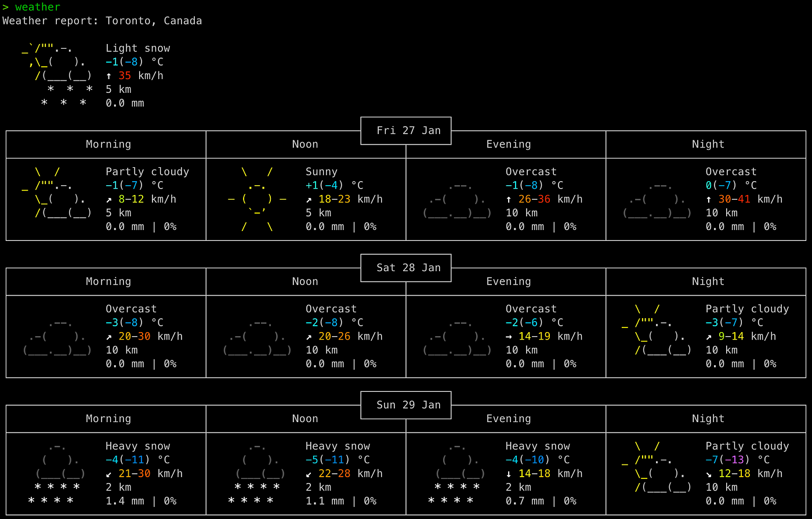The image size is (812, 519).
Task: Click the "30-41 km/h" wind speed
Action: coord(751,199)
